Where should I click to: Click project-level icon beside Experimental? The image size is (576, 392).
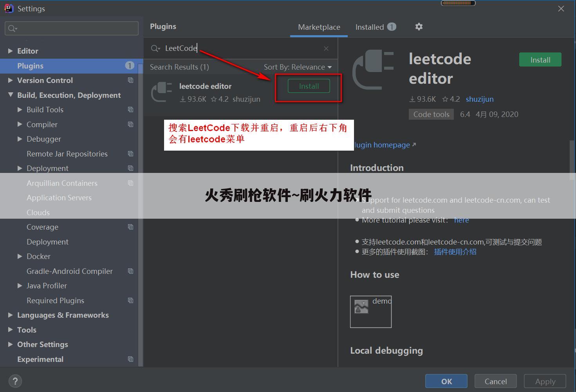pyautogui.click(x=131, y=359)
